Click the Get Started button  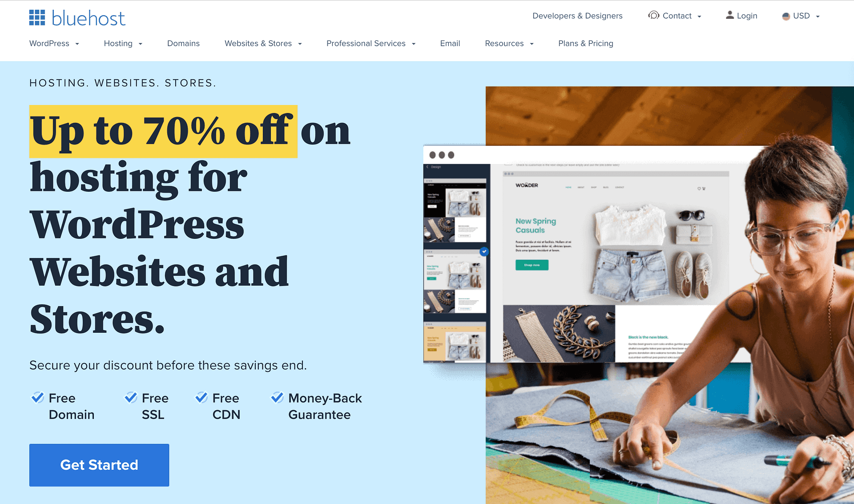pos(100,464)
